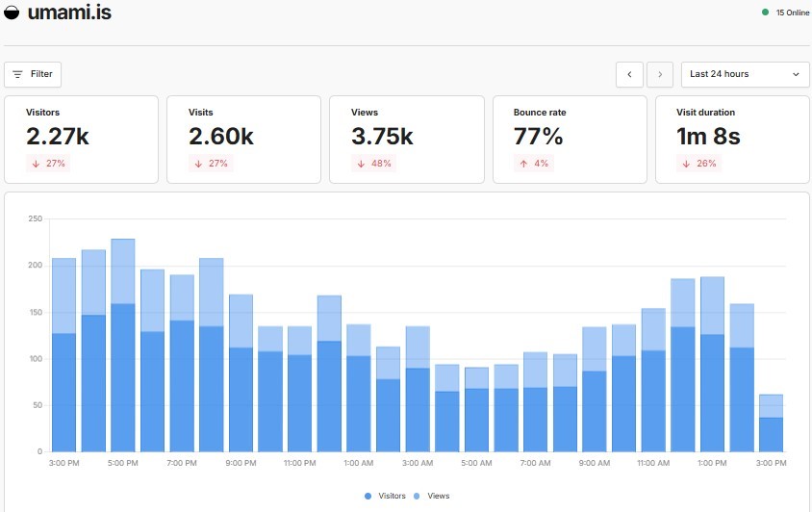Go to previous time period arrow
Image resolution: width=812 pixels, height=512 pixels.
[629, 74]
